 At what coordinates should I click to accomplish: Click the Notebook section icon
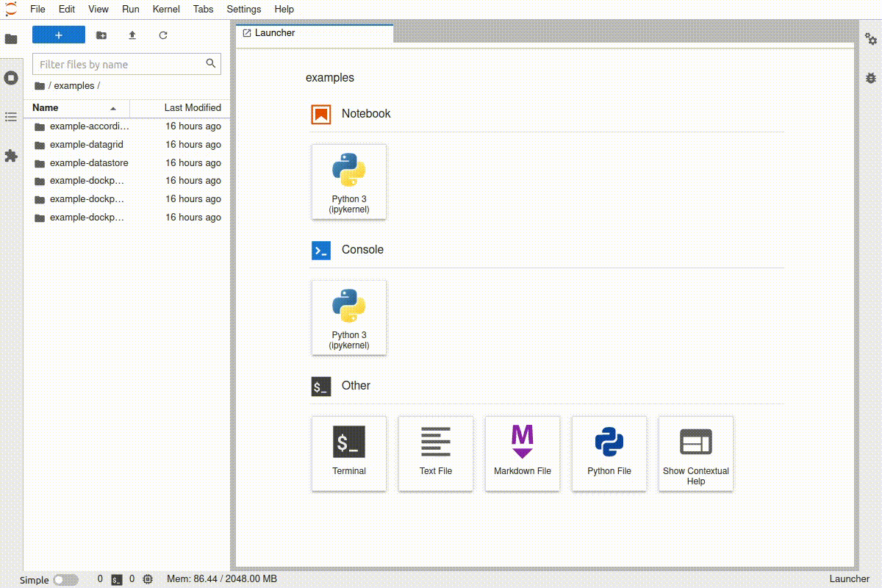click(321, 115)
